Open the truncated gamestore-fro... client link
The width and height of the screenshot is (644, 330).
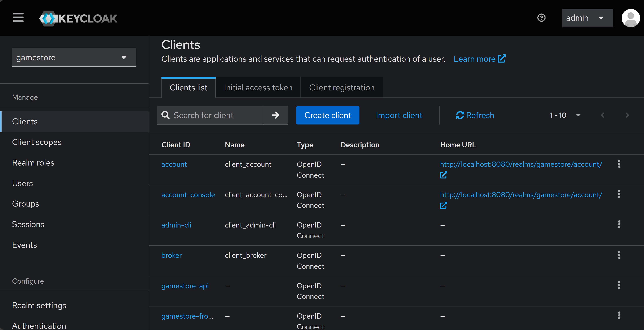point(187,316)
